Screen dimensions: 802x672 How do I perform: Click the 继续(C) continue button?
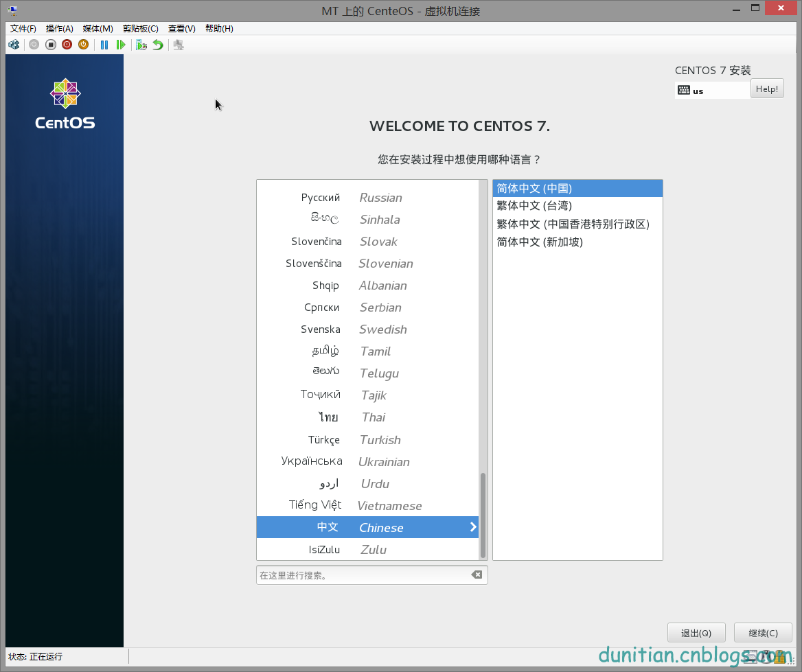pyautogui.click(x=763, y=633)
